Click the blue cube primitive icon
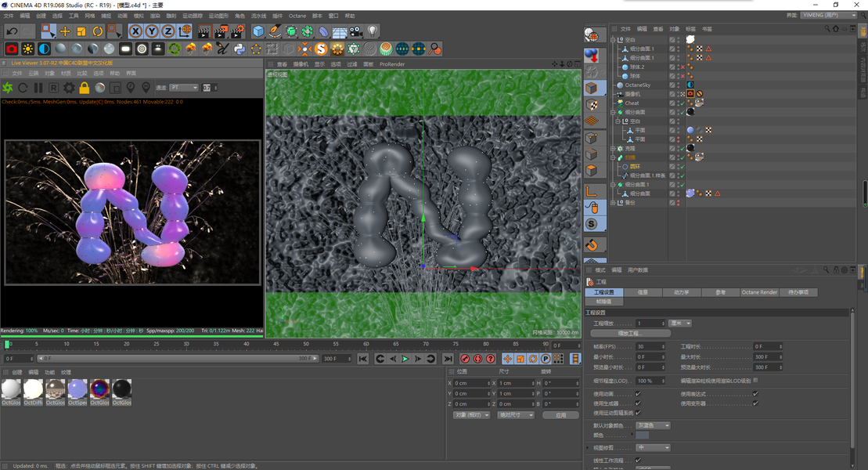The image size is (868, 470). [258, 31]
